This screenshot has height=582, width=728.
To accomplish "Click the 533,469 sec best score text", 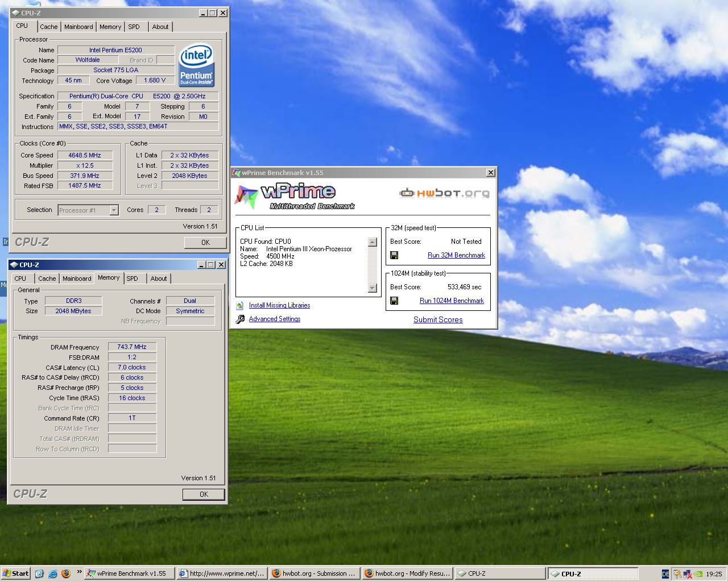I will (x=465, y=287).
